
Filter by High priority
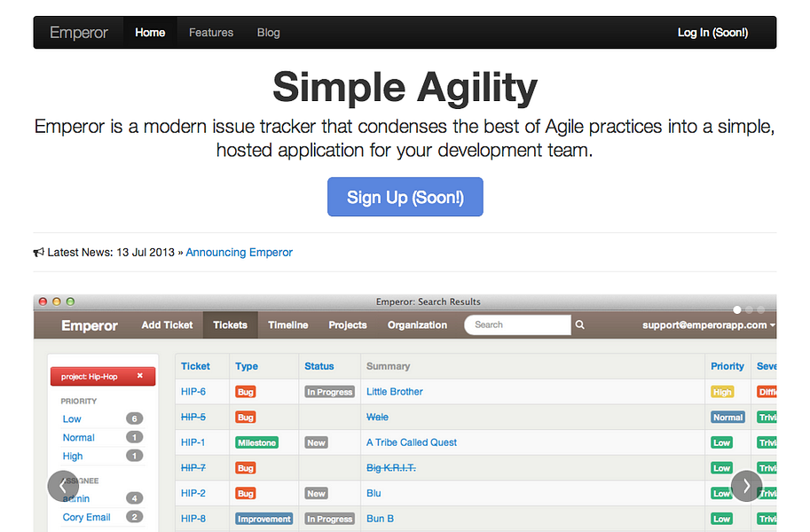(73, 456)
